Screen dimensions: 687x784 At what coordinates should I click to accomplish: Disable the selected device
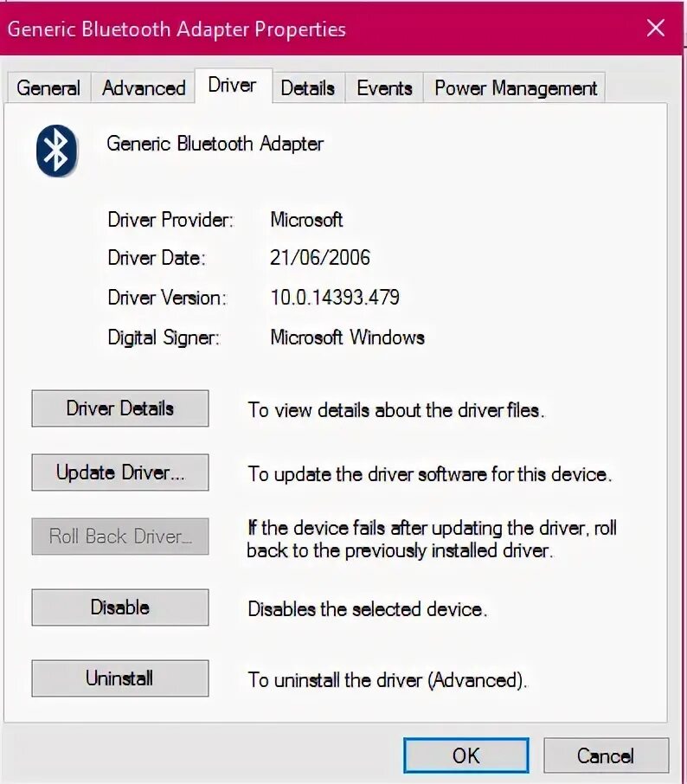tap(120, 607)
